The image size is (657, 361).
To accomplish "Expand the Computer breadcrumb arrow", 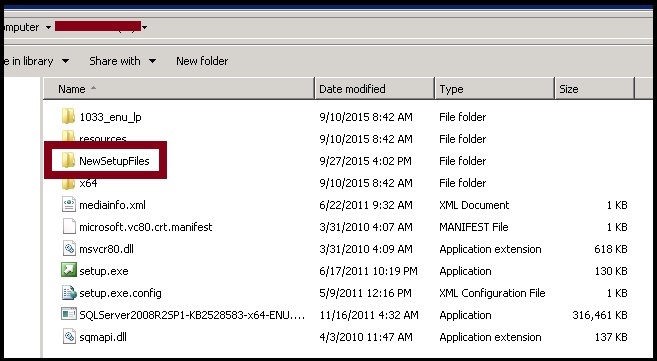I will click(48, 28).
